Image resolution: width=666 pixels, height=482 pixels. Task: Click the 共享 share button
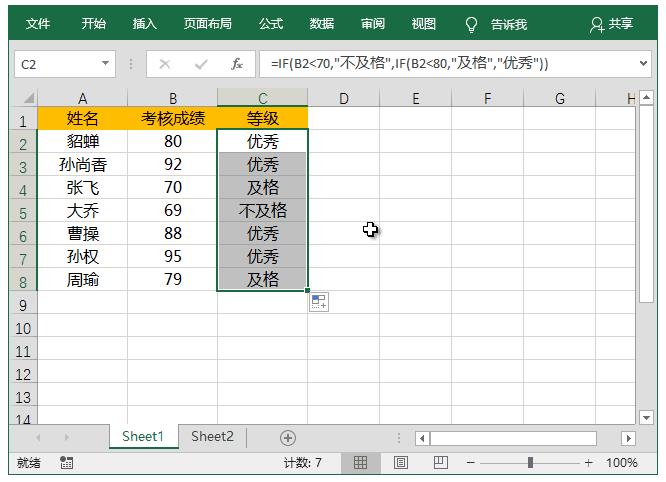[612, 24]
